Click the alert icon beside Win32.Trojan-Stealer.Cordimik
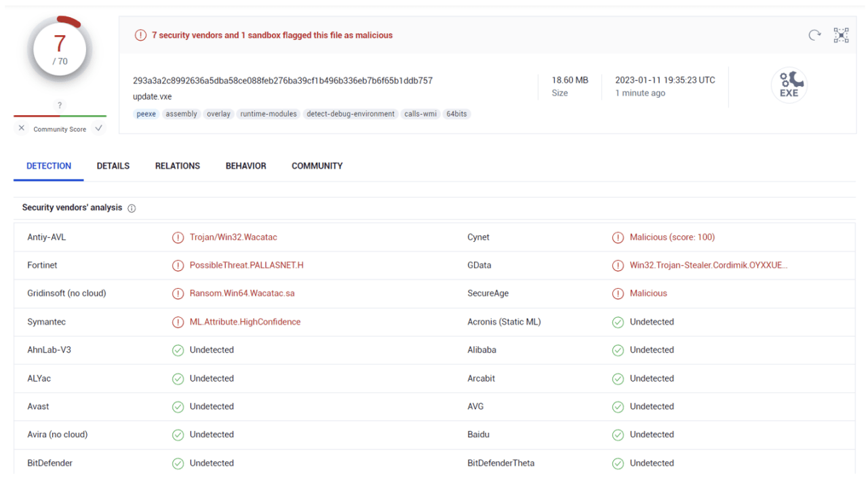This screenshot has height=490, width=868. click(x=618, y=266)
